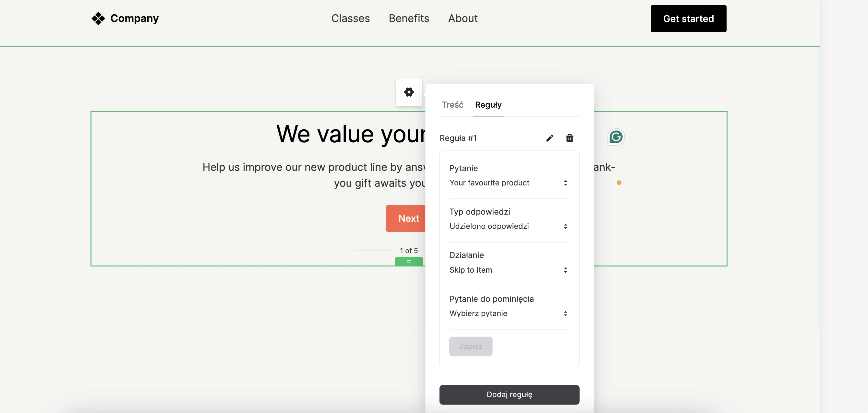Click the Dodaj regułę button
The width and height of the screenshot is (868, 413).
509,395
